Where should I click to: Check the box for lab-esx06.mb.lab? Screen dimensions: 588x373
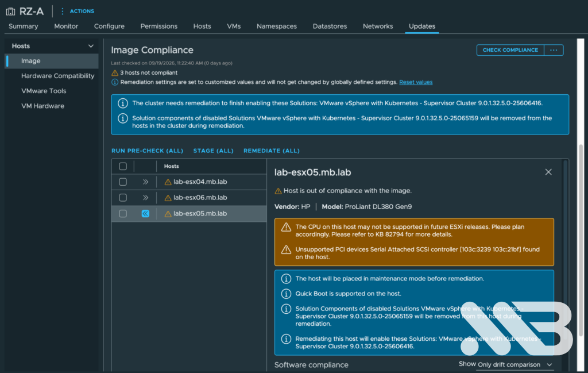123,197
